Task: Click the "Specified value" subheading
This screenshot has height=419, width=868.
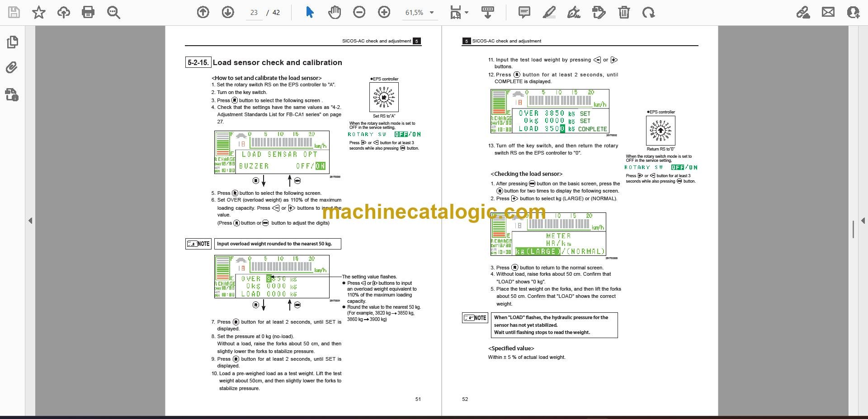Action: click(x=511, y=348)
